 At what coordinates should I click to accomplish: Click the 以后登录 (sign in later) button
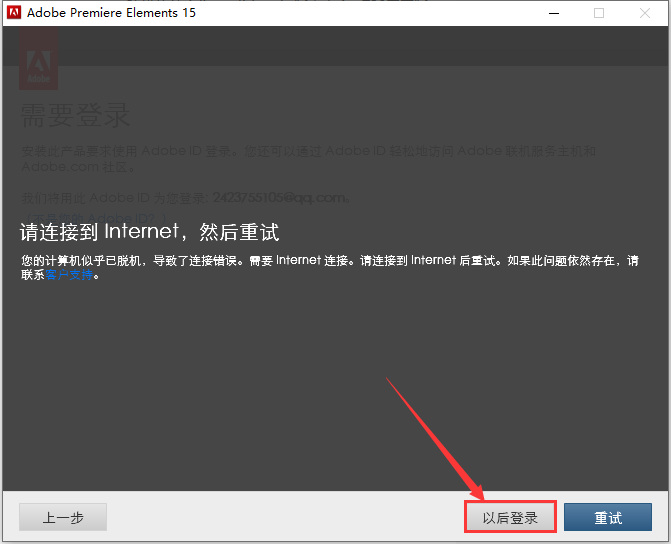510,517
